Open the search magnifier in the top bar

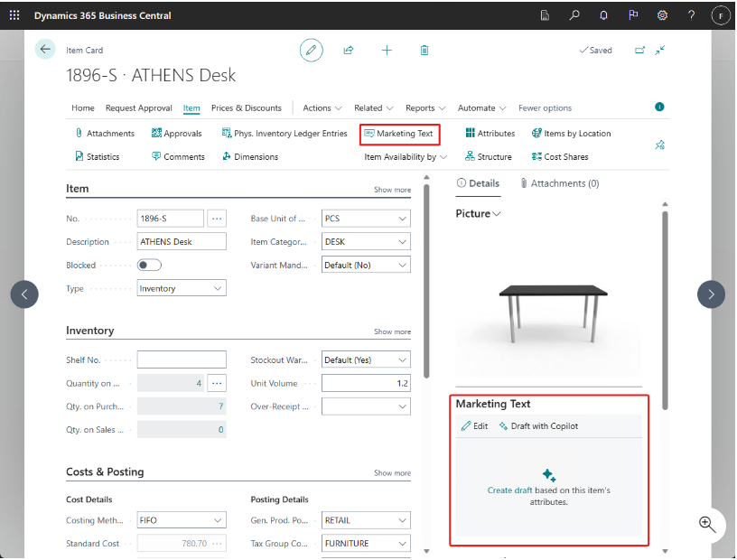tap(574, 15)
